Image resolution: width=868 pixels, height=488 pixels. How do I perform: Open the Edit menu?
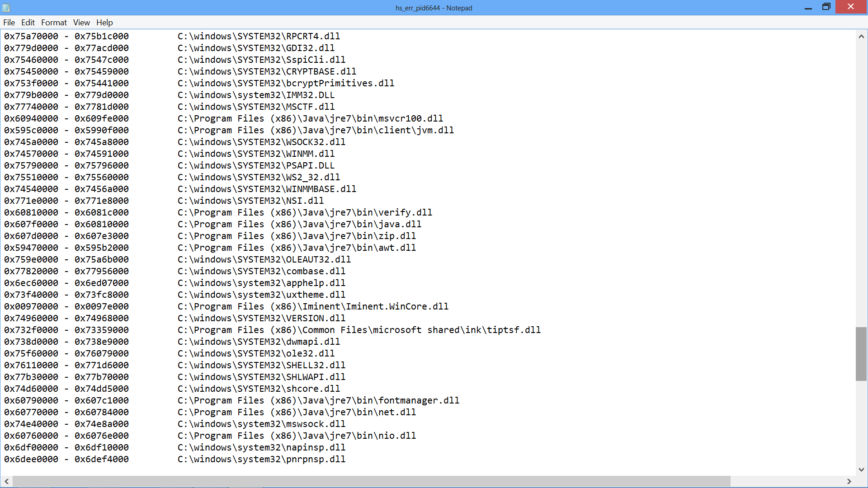point(28,23)
